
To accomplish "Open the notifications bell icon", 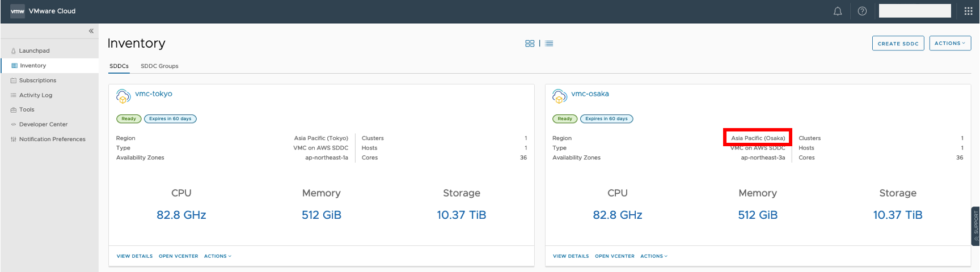I will (x=838, y=11).
